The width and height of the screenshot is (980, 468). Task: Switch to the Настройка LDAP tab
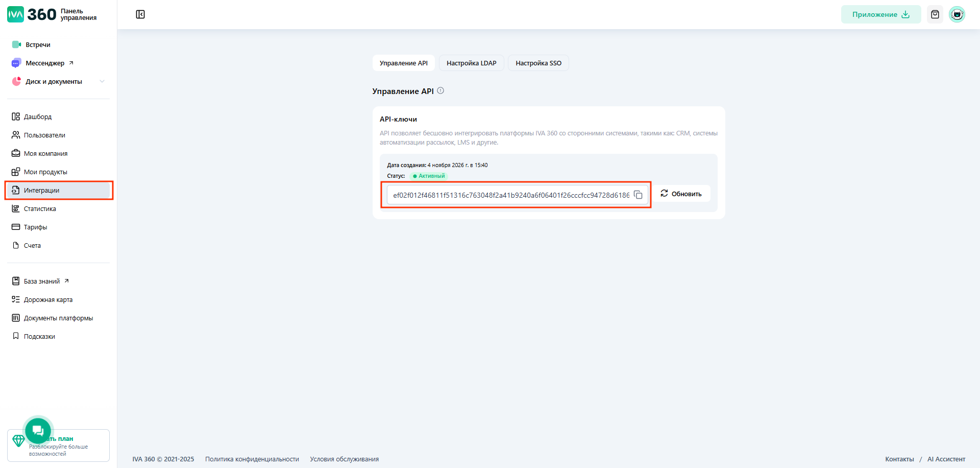coord(471,63)
